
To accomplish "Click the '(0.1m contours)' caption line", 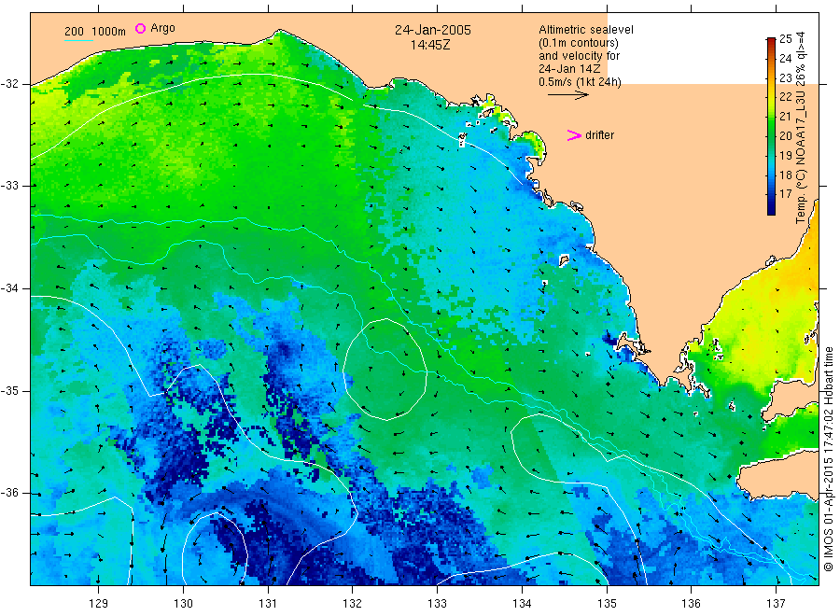I will click(x=579, y=43).
